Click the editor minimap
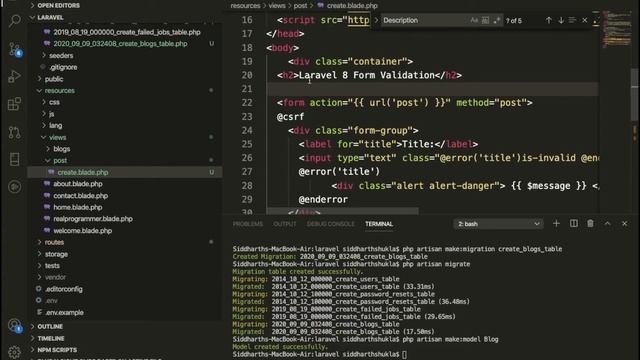The width and height of the screenshot is (640, 360). point(616,29)
